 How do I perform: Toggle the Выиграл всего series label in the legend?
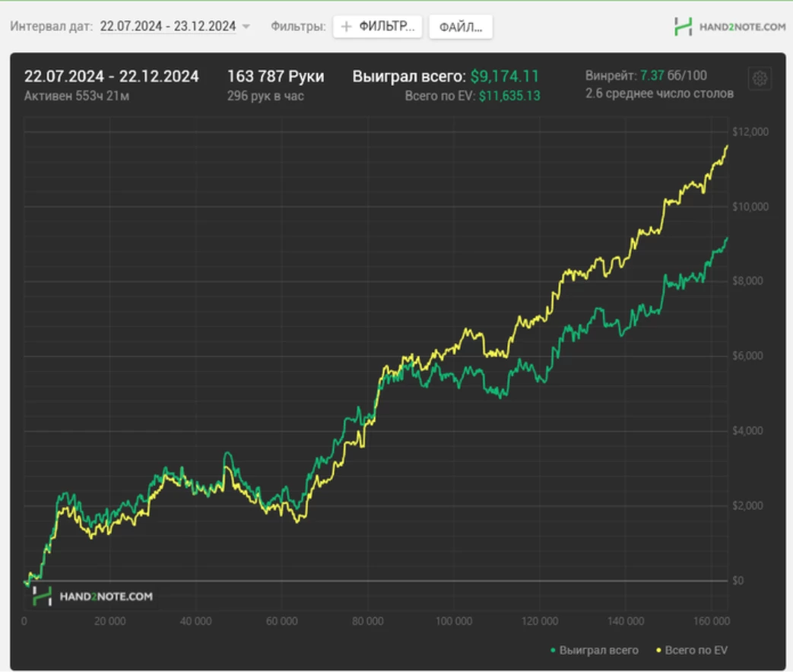tap(599, 650)
